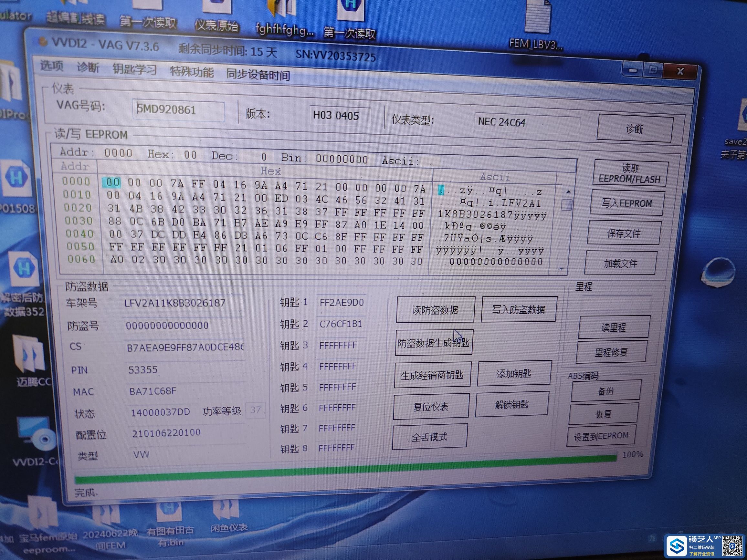Click 添加钥匙 button

514,373
